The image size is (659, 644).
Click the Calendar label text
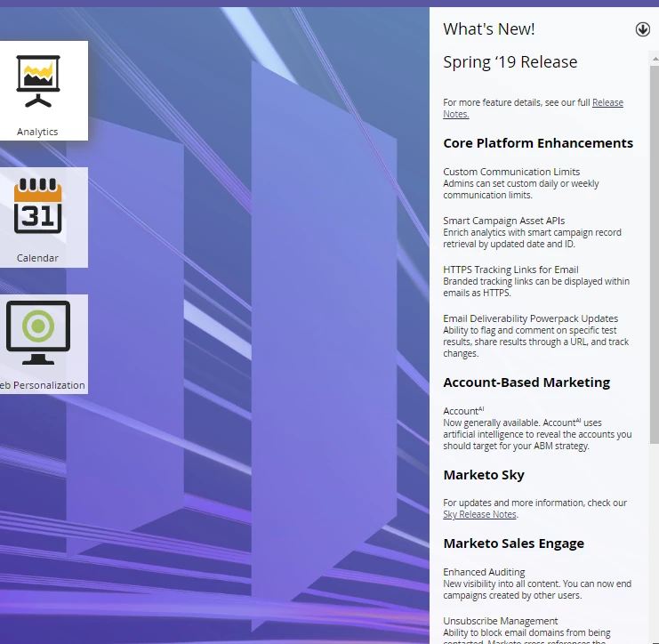point(37,258)
